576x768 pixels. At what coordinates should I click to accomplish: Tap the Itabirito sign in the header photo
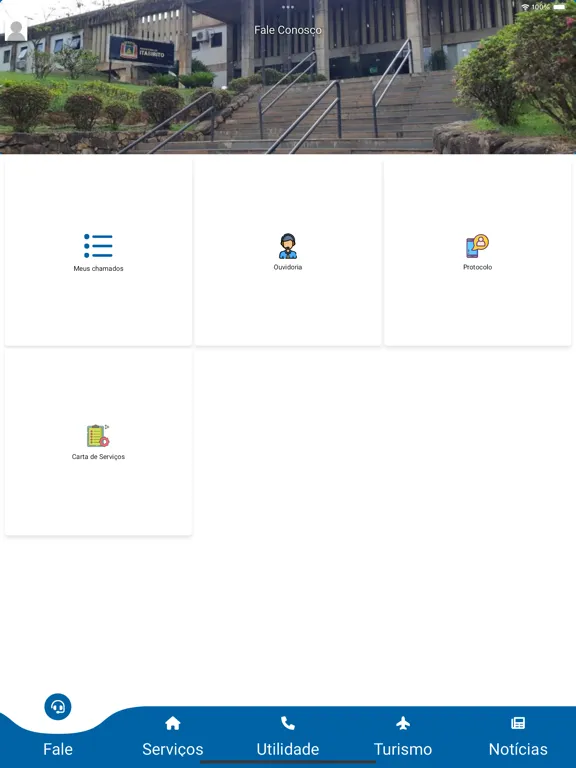click(x=141, y=51)
